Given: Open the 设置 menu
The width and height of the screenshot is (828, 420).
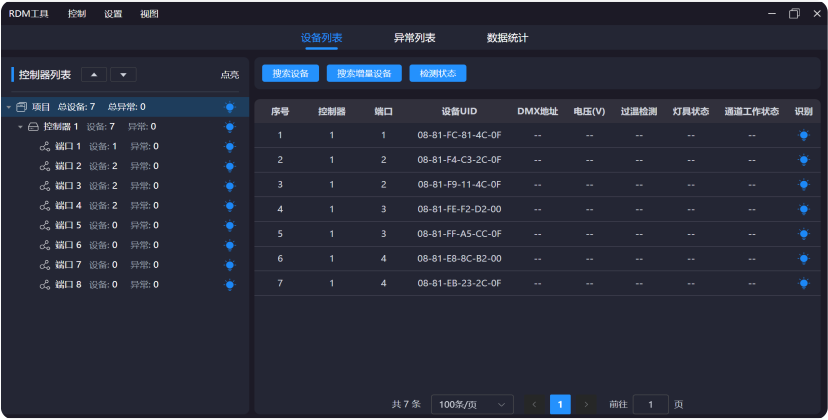Looking at the screenshot, I should click(113, 14).
